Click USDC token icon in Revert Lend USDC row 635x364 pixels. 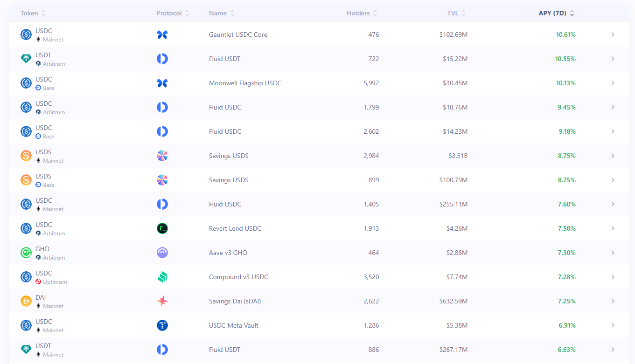point(26,228)
